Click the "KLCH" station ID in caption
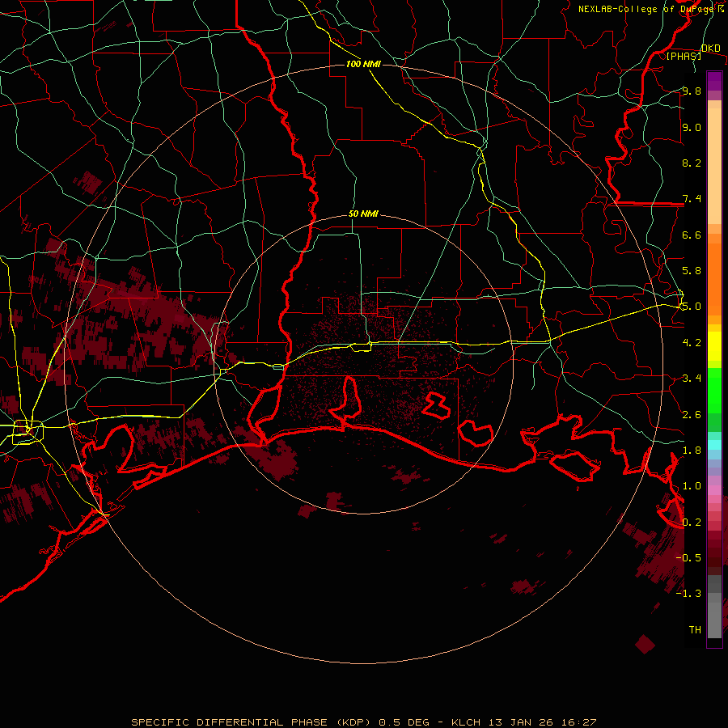The image size is (728, 728). tap(465, 722)
